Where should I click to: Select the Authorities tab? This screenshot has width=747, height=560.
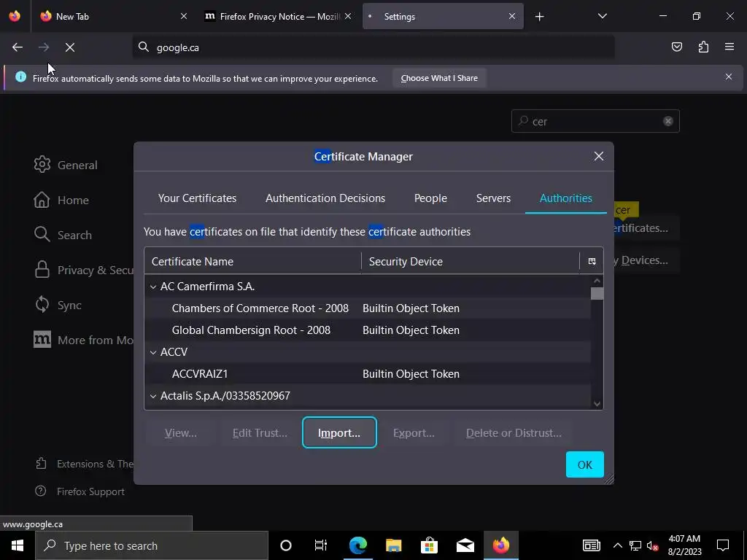[x=566, y=198]
